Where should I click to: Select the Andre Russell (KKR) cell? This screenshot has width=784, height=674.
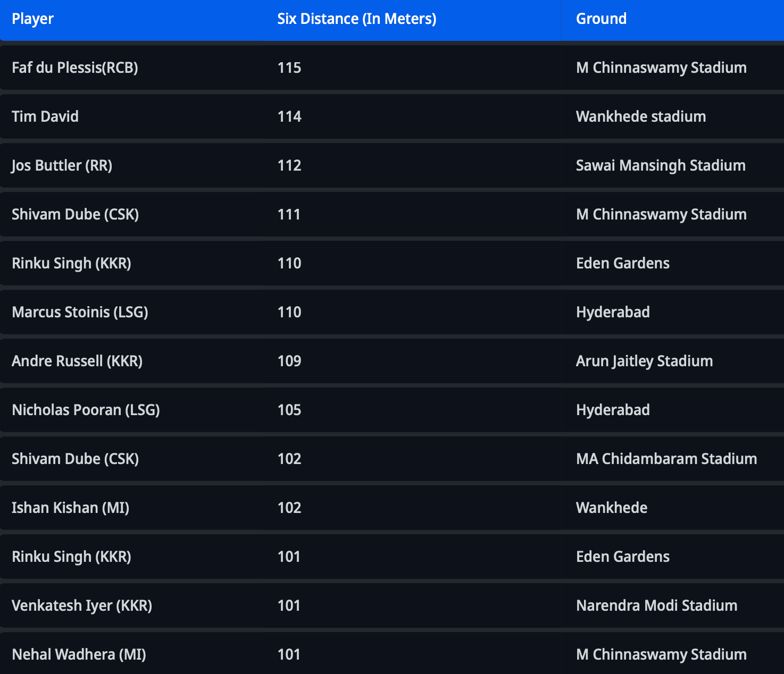(77, 361)
